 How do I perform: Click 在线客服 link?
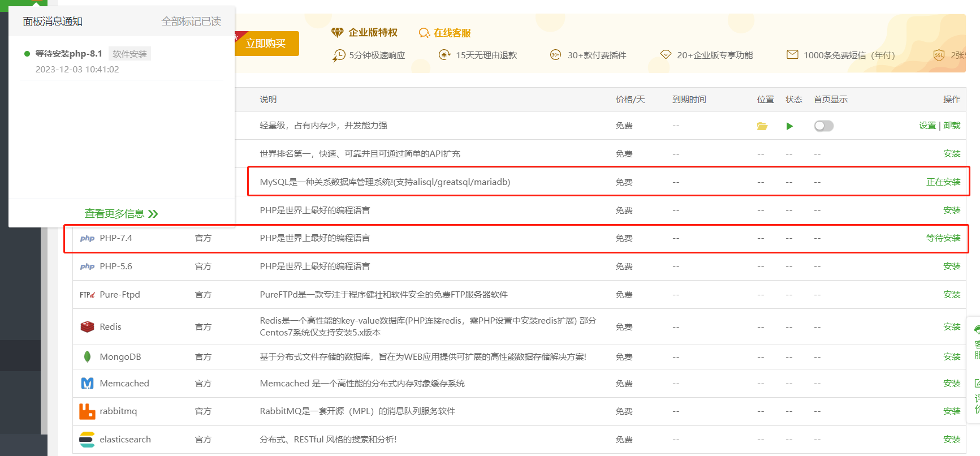coord(452,33)
